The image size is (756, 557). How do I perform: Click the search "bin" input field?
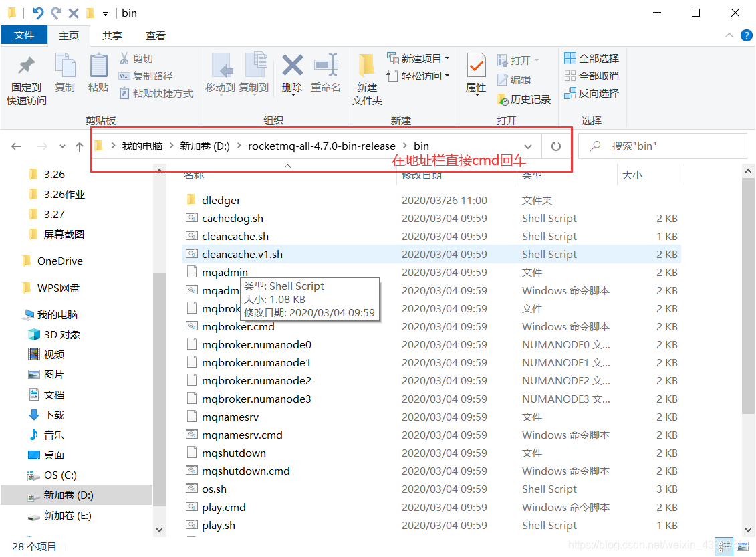[x=663, y=146]
